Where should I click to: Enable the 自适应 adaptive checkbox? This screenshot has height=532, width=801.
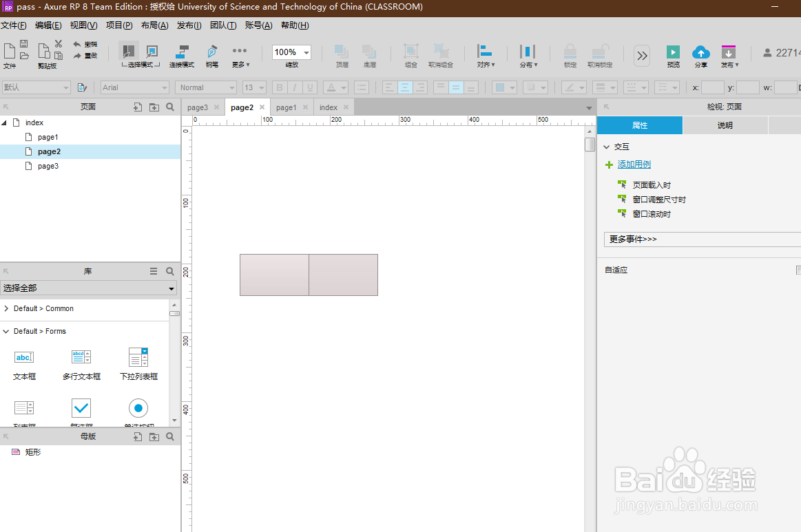pyautogui.click(x=798, y=270)
